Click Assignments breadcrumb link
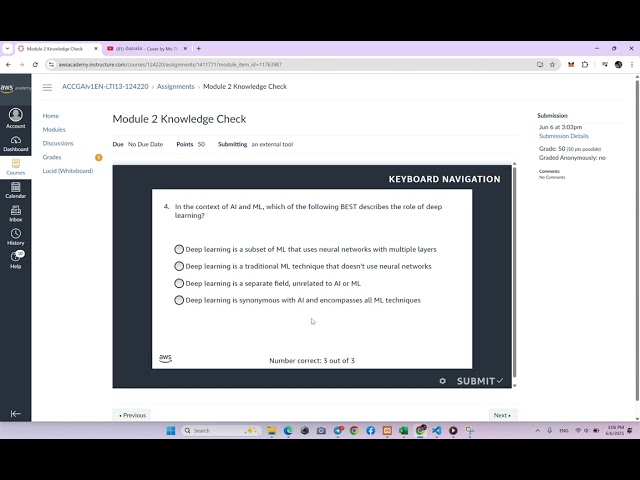This screenshot has width=640, height=480. (x=176, y=87)
